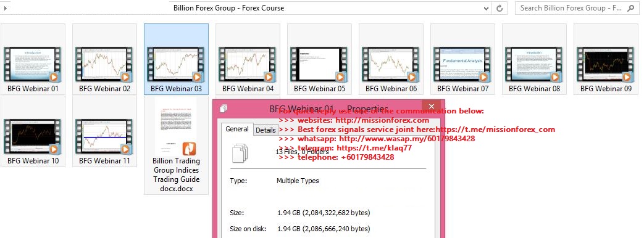The width and height of the screenshot is (644, 238).
Task: Click the document app badge on the docx file
Action: [189, 148]
